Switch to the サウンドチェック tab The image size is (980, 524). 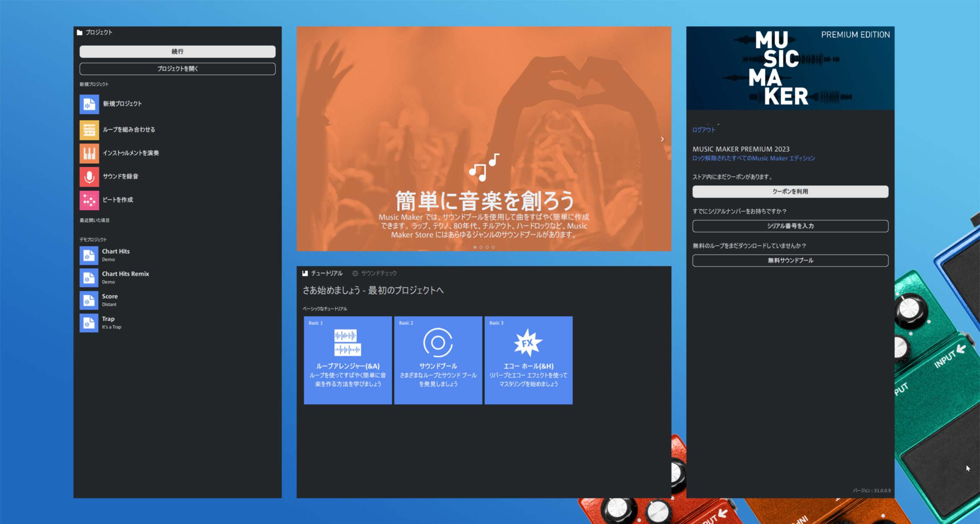coord(374,273)
